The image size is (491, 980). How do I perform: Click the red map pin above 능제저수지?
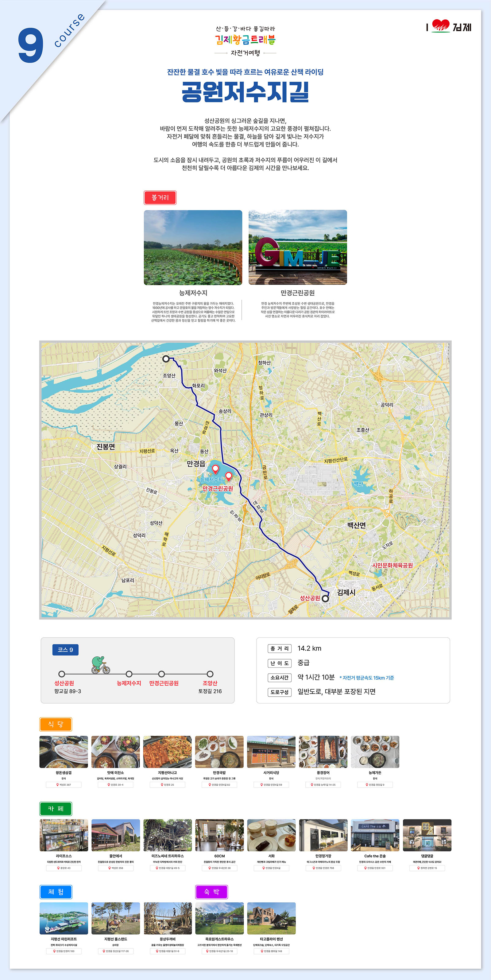tap(215, 469)
